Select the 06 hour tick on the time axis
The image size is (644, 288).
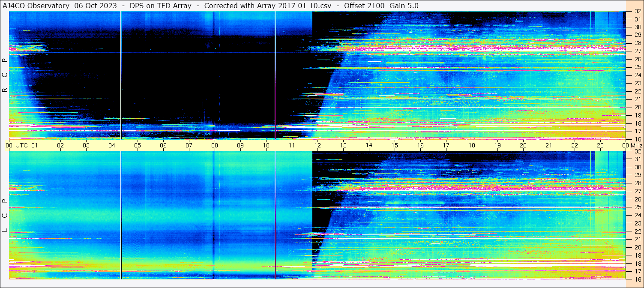click(163, 145)
